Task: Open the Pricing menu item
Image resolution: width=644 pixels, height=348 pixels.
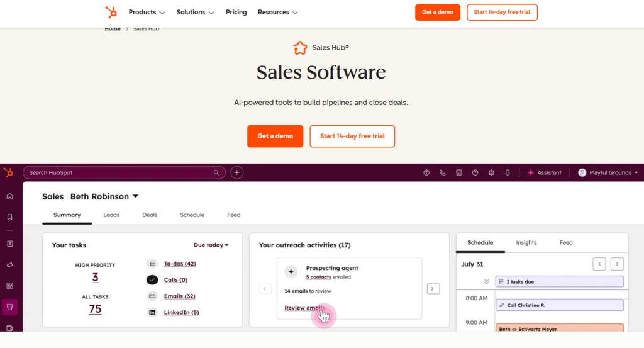Action: coord(236,13)
